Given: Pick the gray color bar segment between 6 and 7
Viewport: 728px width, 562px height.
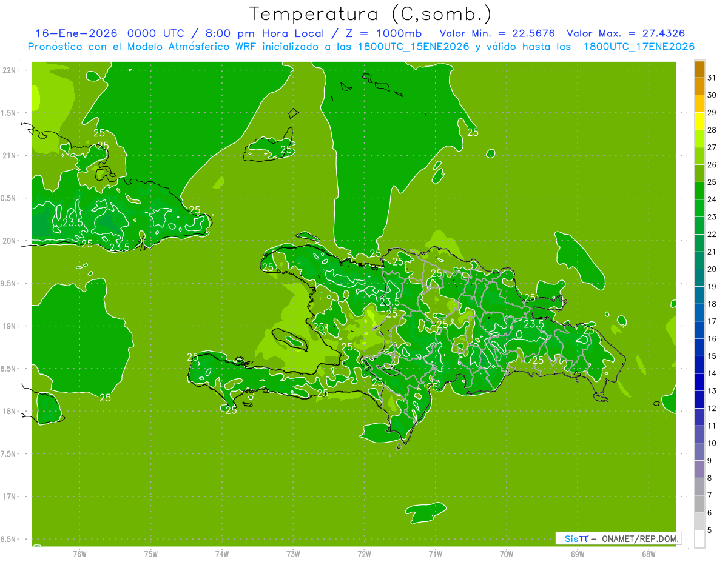Looking at the screenshot, I should pyautogui.click(x=699, y=504).
